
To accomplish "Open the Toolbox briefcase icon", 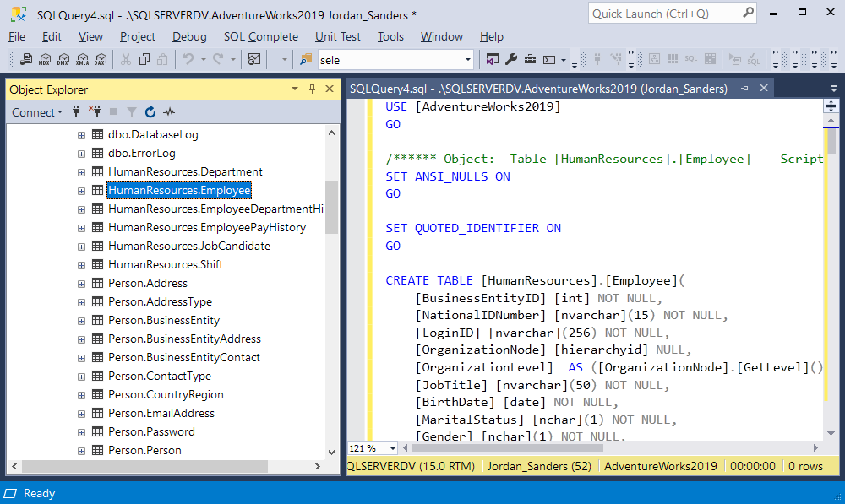I will (x=531, y=59).
